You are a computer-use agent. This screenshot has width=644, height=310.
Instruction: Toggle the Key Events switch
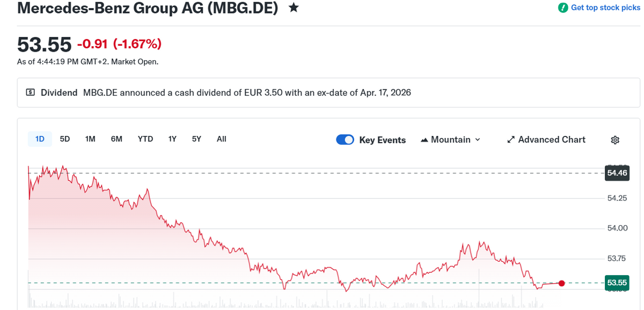click(x=345, y=140)
